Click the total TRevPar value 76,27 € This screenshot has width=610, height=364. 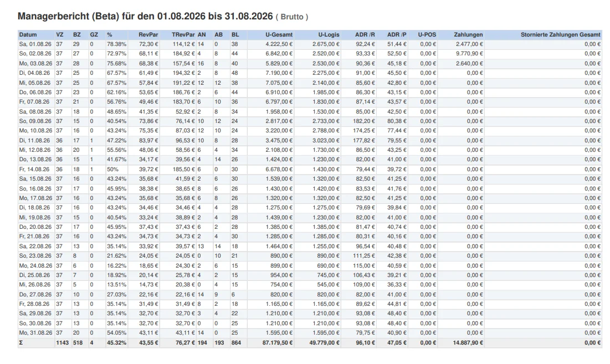tap(185, 342)
